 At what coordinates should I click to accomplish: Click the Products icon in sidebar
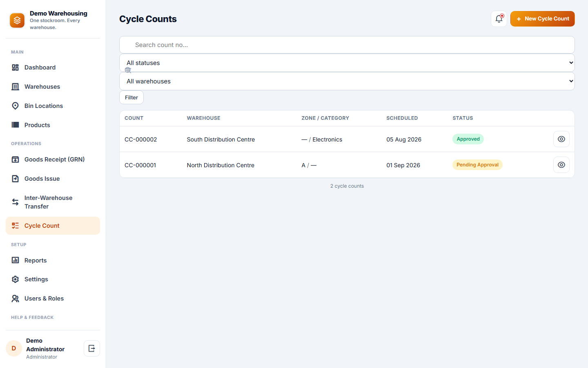tap(16, 125)
